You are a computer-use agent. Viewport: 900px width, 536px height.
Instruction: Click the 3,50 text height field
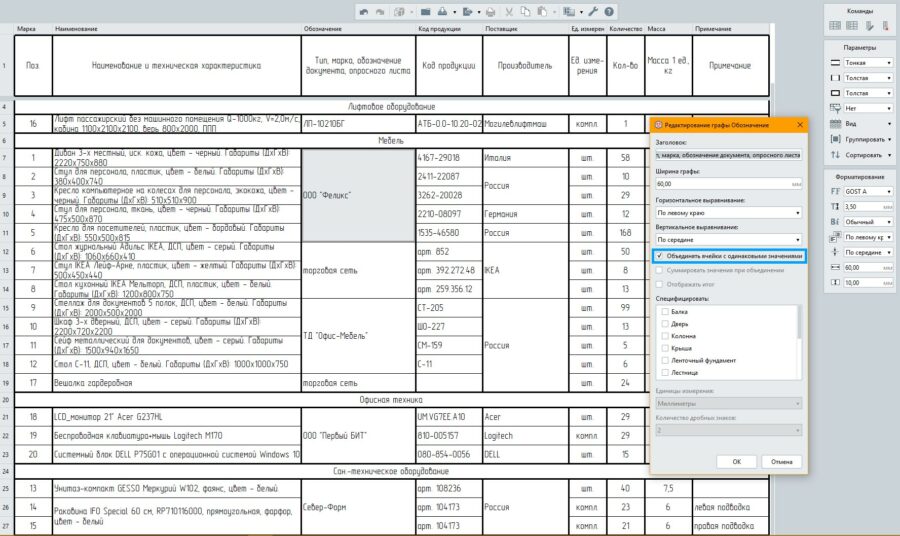pos(868,207)
